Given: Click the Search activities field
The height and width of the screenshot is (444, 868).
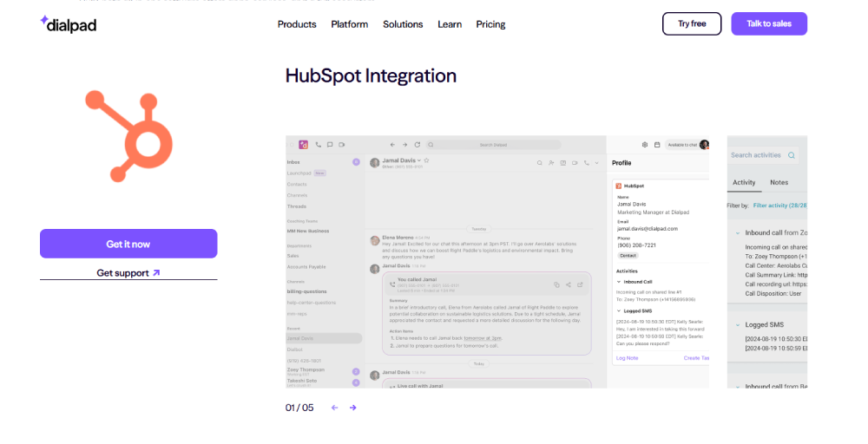Looking at the screenshot, I should tap(763, 155).
